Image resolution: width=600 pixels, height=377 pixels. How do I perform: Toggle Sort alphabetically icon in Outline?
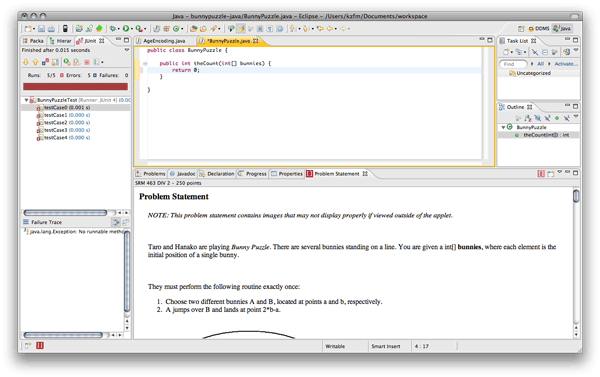(528, 118)
